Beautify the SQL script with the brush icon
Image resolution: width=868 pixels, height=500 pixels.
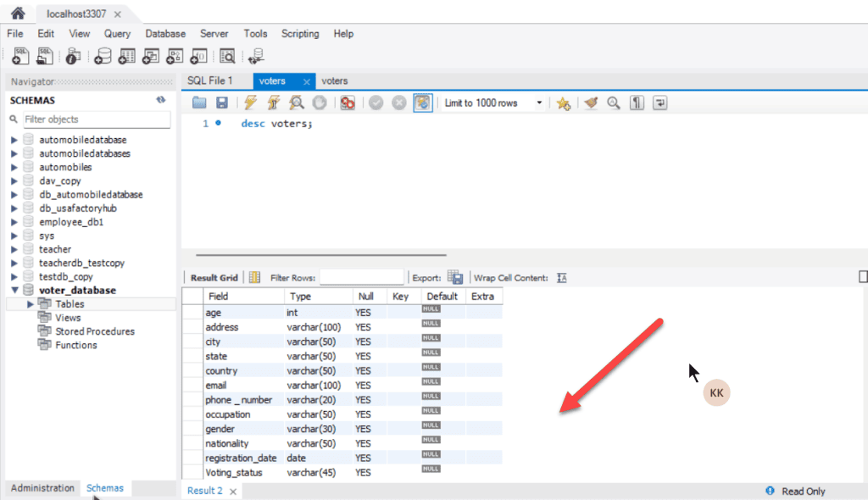(x=592, y=102)
